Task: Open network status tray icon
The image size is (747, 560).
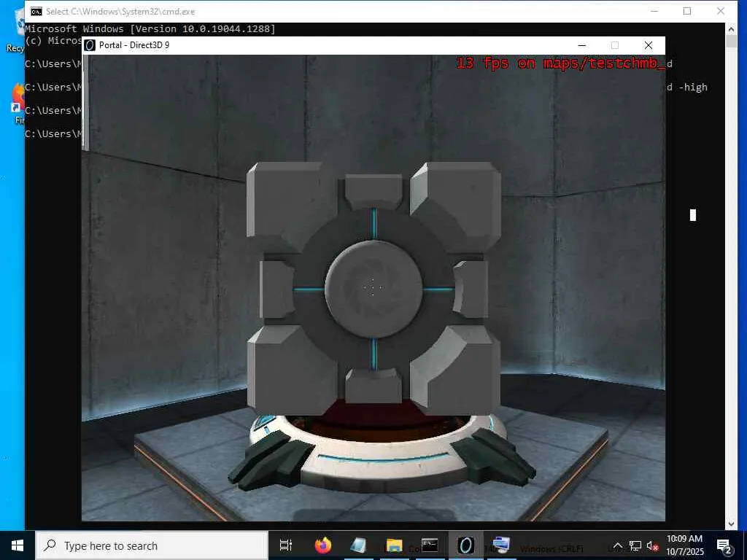Action: (x=635, y=545)
